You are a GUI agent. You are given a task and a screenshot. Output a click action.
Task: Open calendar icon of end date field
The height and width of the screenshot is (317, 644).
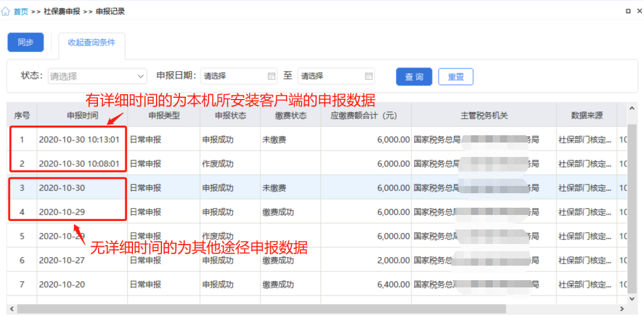tap(368, 76)
